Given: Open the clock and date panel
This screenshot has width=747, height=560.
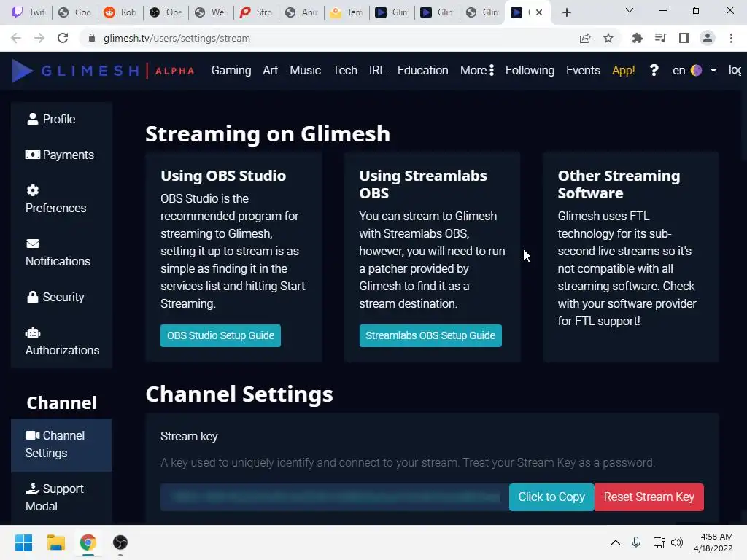Looking at the screenshot, I should (713, 542).
